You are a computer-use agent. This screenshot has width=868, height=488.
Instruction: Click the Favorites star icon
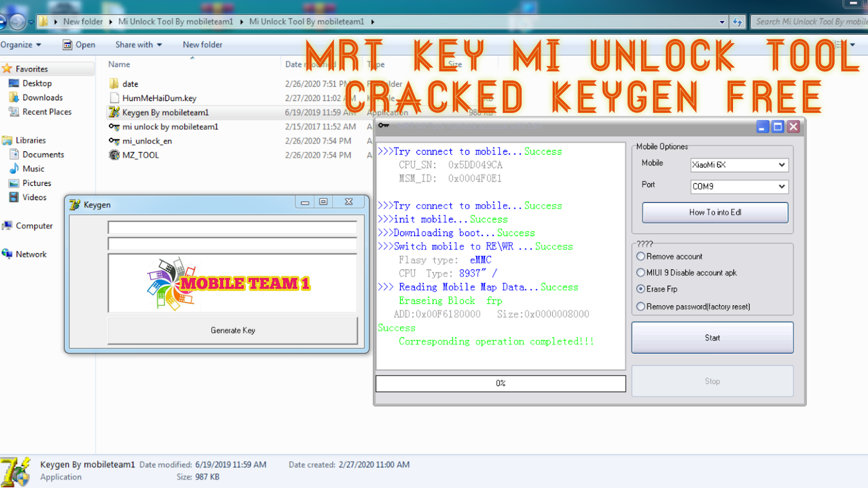pos(7,69)
